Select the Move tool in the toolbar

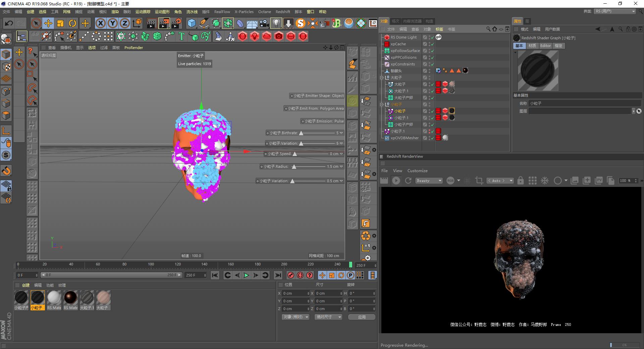point(48,23)
